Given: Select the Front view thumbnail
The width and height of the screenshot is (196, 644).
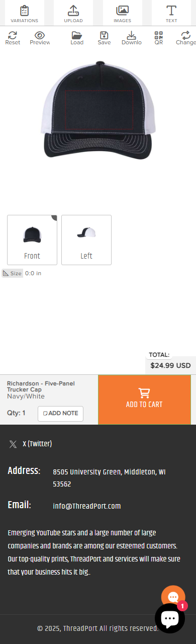Looking at the screenshot, I should [x=32, y=240].
